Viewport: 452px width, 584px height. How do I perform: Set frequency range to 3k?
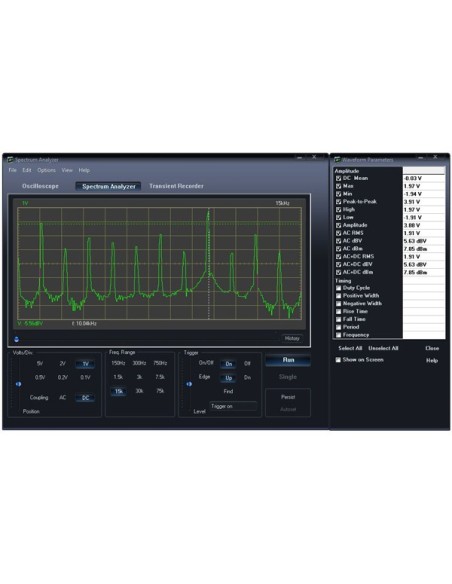coord(139,377)
